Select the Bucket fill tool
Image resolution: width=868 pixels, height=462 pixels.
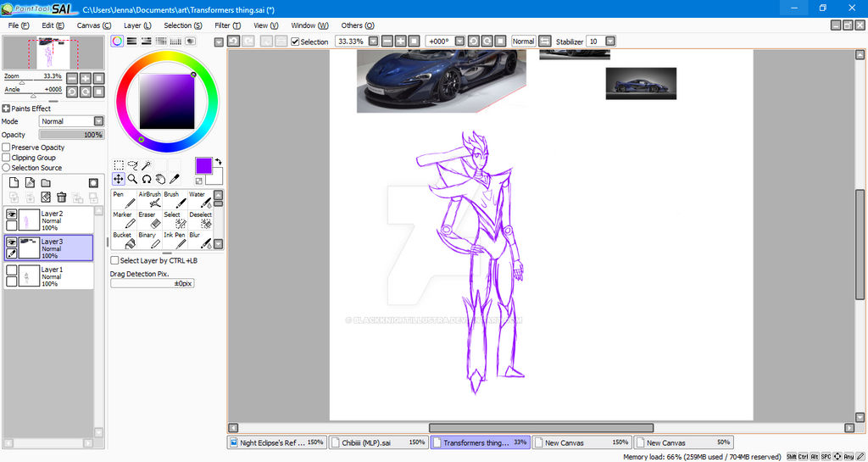(124, 240)
